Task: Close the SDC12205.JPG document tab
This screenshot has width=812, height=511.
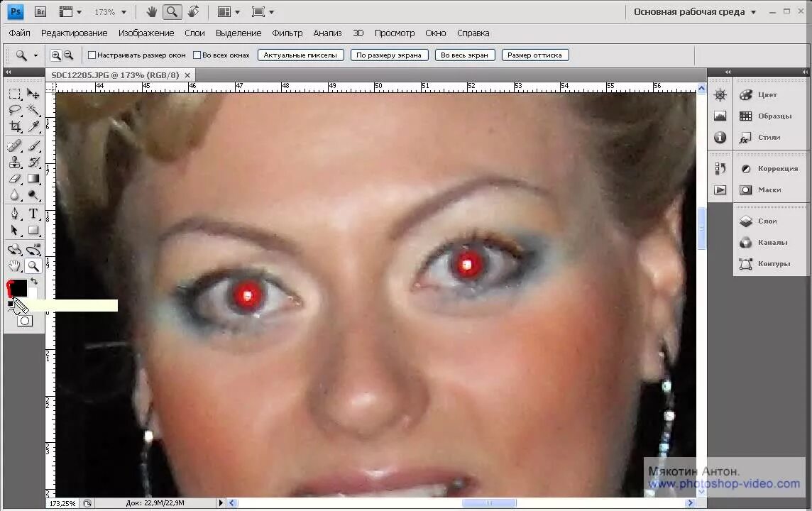Action: tap(187, 76)
